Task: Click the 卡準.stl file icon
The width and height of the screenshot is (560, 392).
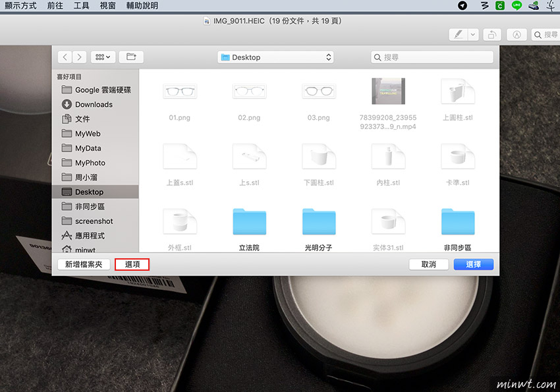Action: pyautogui.click(x=458, y=156)
